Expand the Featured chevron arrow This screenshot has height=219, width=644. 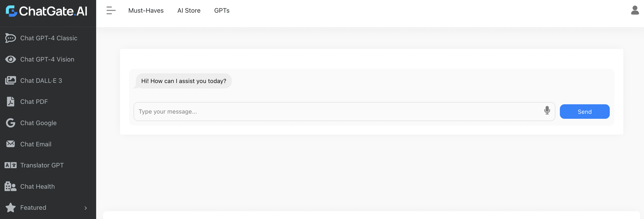86,208
